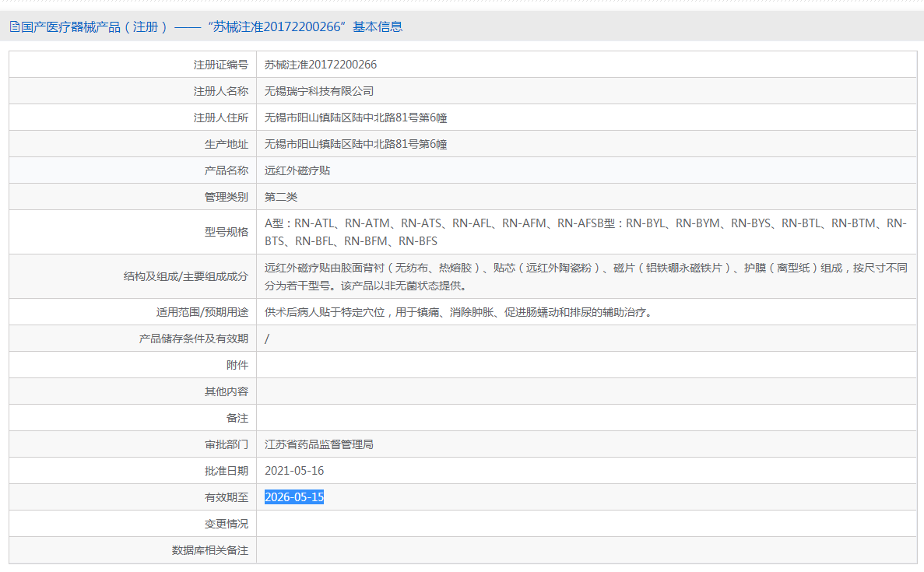Select product name 远红外磁疗贴
The width and height of the screenshot is (924, 572).
click(297, 170)
